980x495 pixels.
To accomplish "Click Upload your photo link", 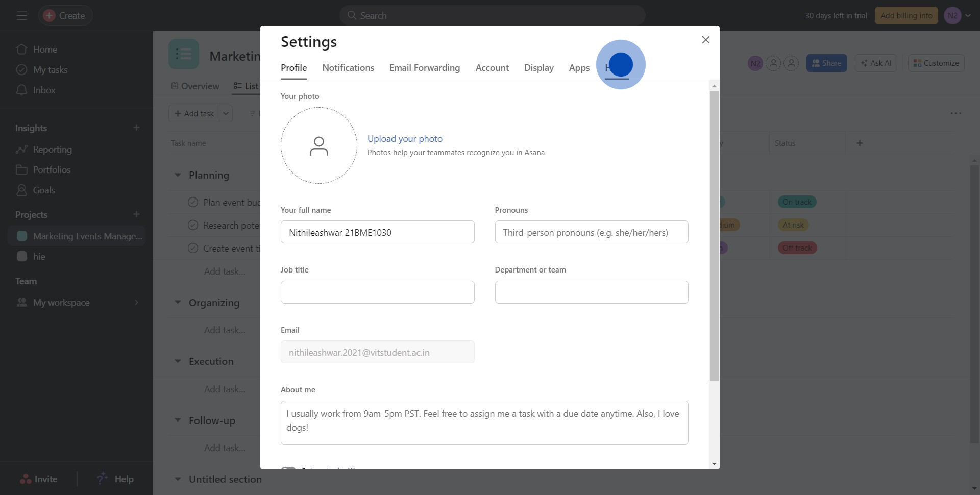I will [405, 138].
